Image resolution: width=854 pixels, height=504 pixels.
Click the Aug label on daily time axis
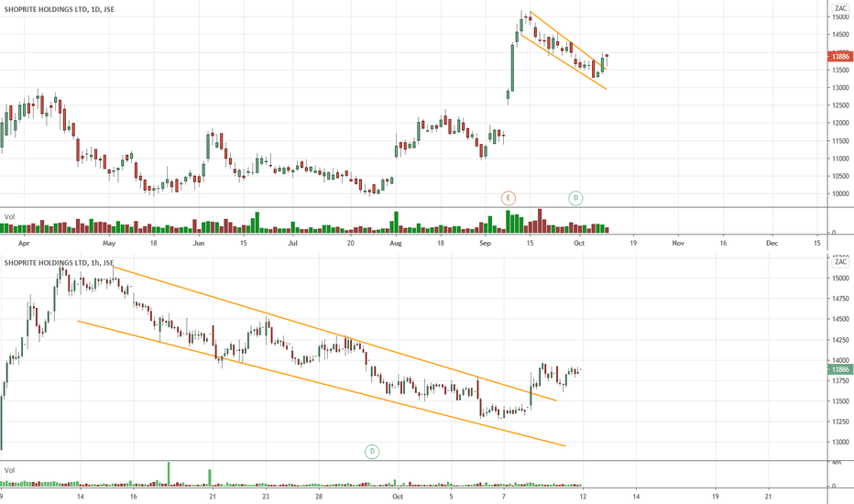[x=396, y=243]
